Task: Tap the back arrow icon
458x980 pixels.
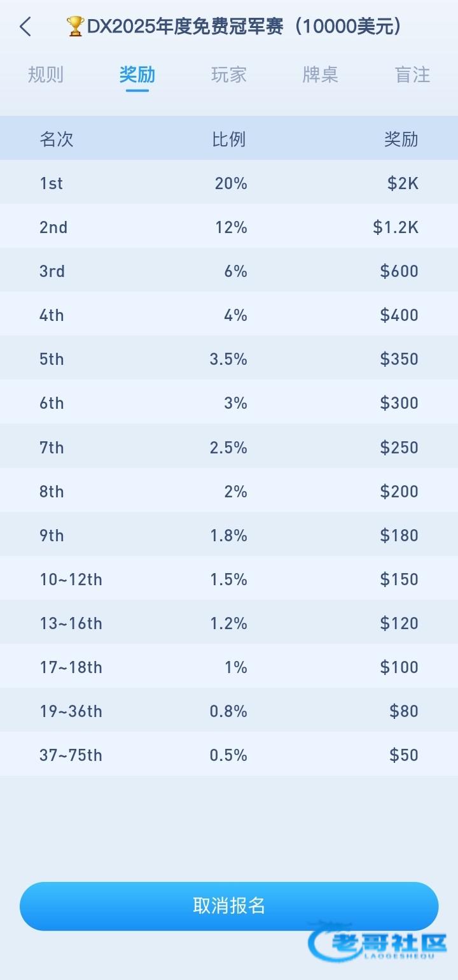Action: point(25,27)
